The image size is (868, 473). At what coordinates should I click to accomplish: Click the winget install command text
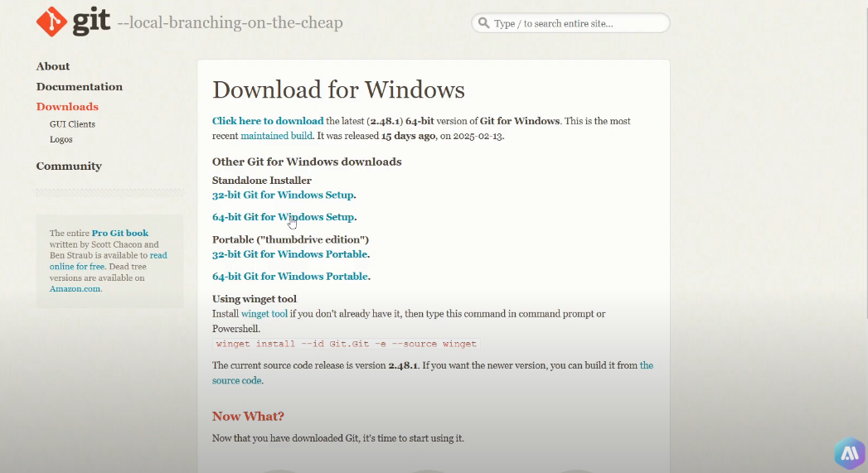[346, 344]
